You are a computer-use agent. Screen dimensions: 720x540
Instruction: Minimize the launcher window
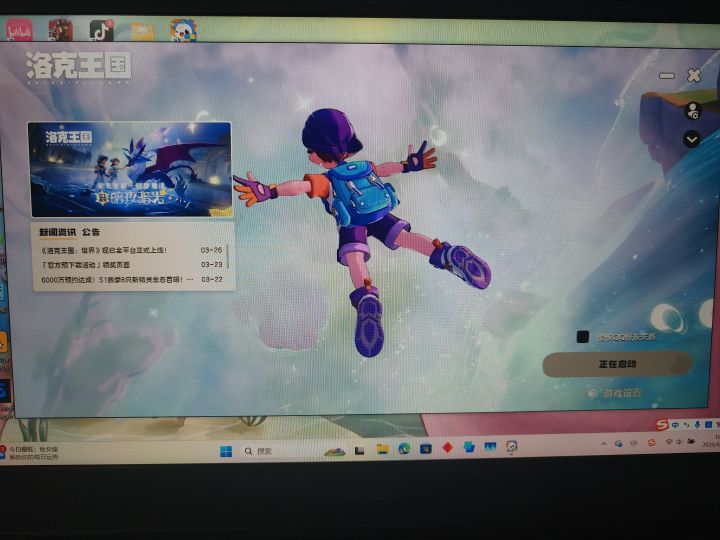coord(667,75)
